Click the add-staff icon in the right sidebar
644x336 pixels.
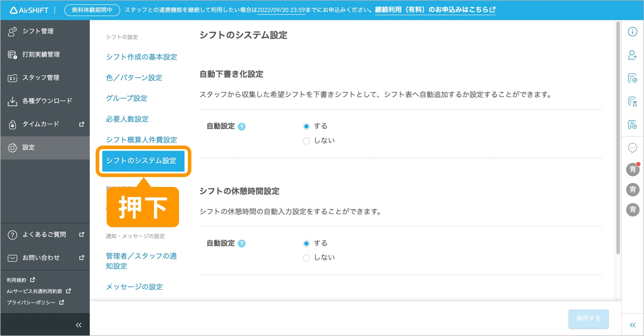633,55
